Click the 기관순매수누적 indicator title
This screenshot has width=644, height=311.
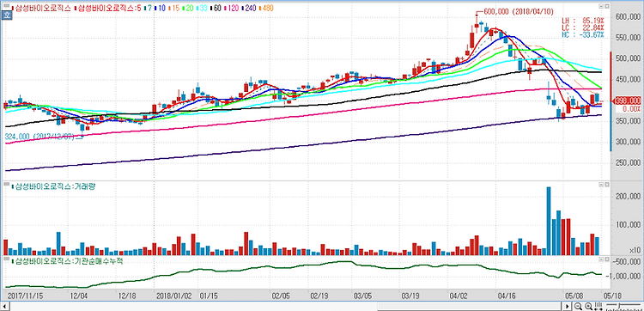coord(67,261)
